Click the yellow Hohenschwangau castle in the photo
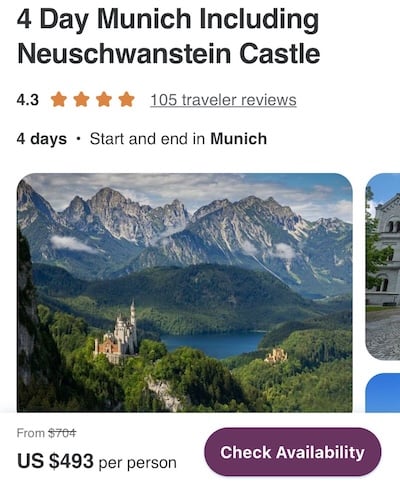This screenshot has width=400, height=483. pyautogui.click(x=276, y=355)
